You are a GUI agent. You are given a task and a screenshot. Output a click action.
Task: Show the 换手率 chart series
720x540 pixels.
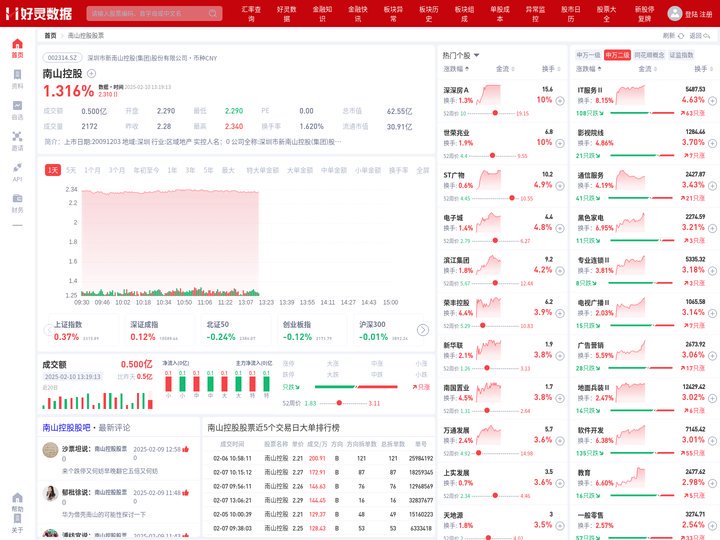(x=399, y=170)
